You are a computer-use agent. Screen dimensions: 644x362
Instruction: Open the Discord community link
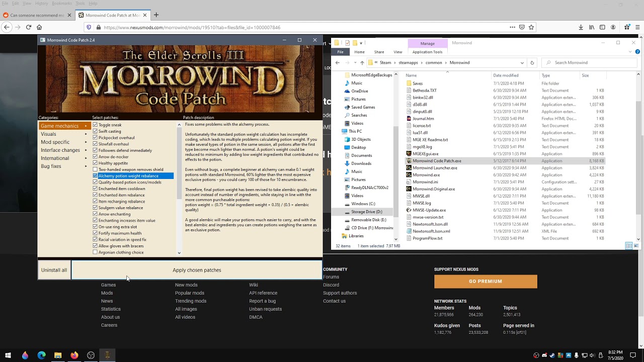point(331,285)
